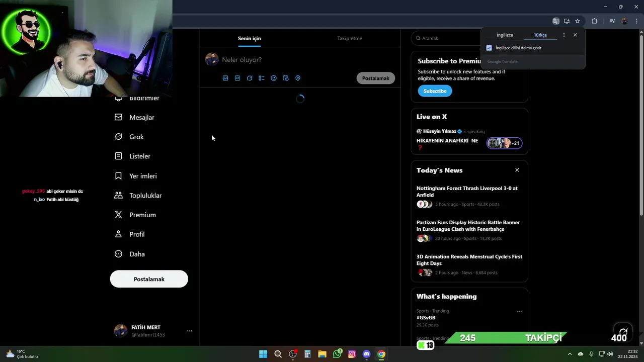Click the install app icon in address bar

pyautogui.click(x=567, y=21)
